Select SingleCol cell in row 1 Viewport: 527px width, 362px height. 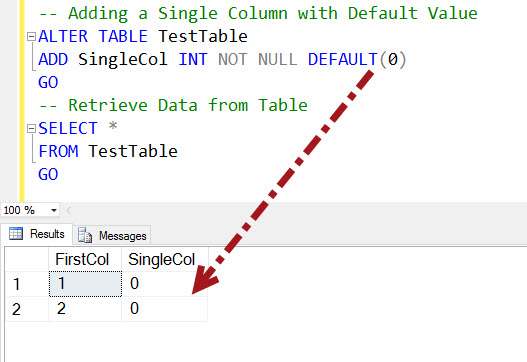(164, 284)
